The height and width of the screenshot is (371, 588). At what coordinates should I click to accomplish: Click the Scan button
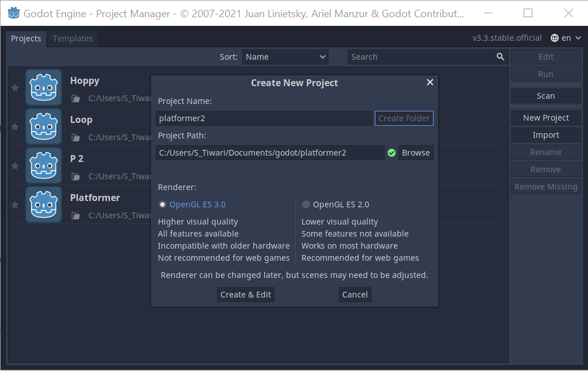(546, 96)
